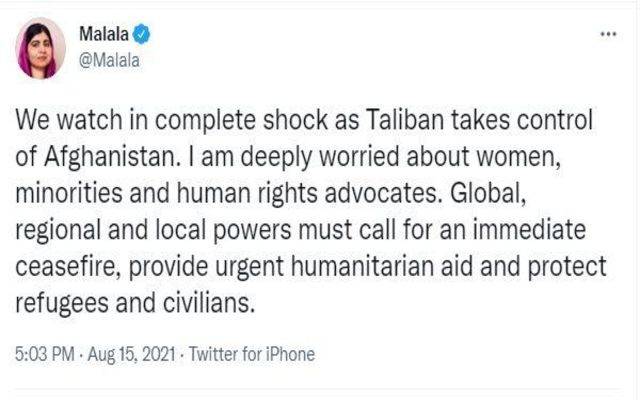Click the word Global in the tweet
640x400 pixels.
click(488, 193)
